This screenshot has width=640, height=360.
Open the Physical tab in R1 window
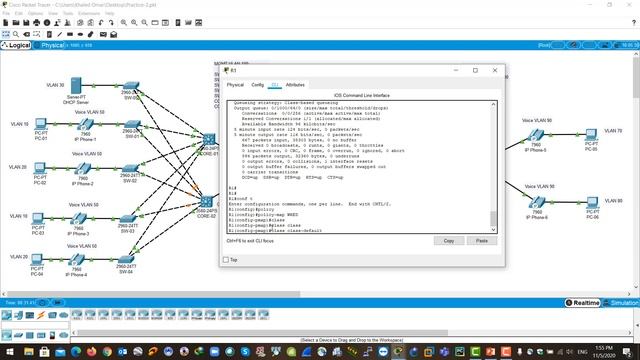pos(235,85)
